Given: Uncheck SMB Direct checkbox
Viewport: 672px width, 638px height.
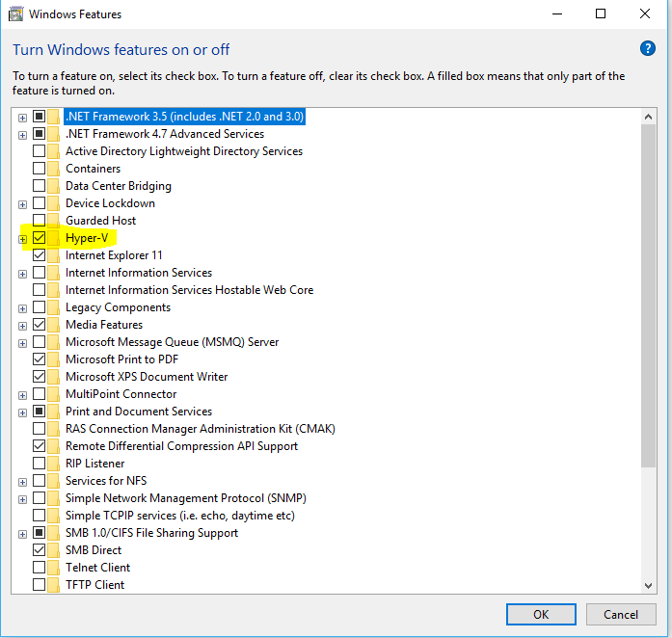Looking at the screenshot, I should (39, 549).
